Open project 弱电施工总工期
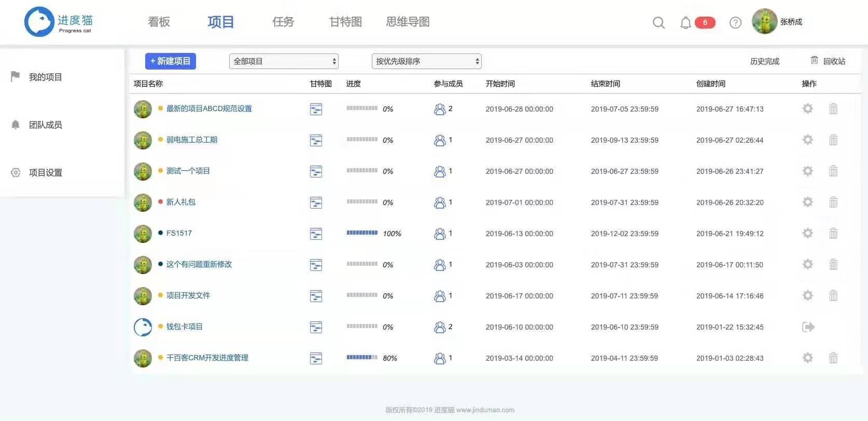This screenshot has height=421, width=868. [x=192, y=140]
